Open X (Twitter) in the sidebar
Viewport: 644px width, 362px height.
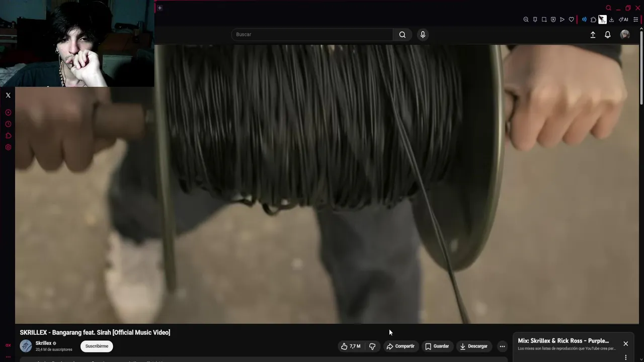point(8,95)
